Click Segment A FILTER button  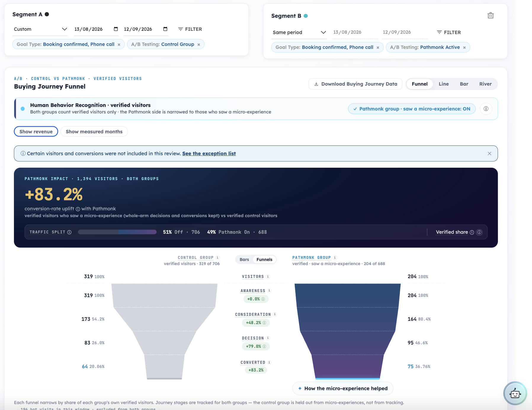(190, 29)
